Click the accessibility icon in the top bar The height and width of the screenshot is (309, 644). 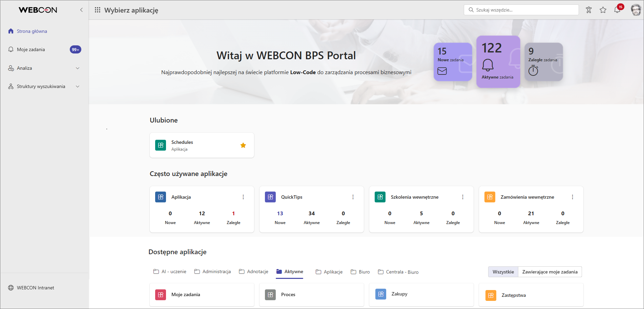click(x=589, y=10)
